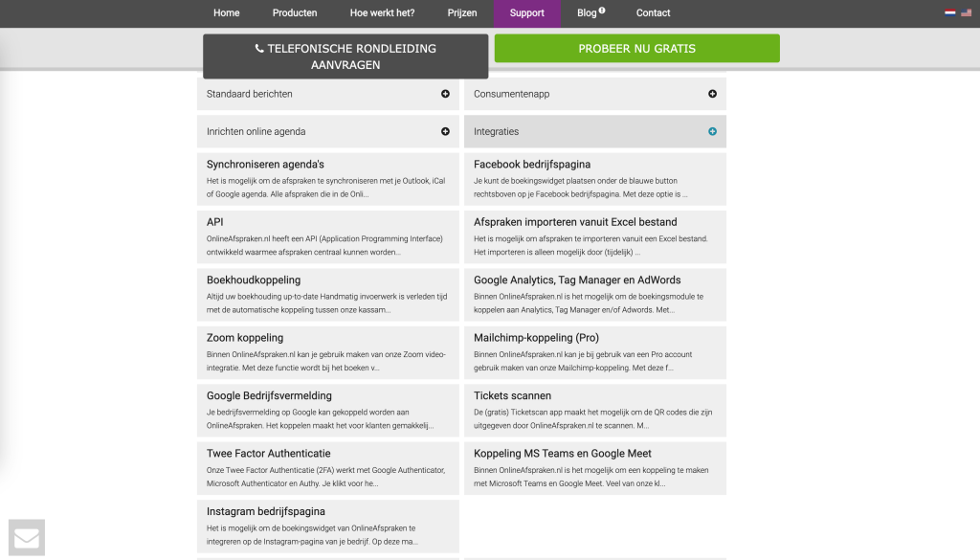Open the Support menu tab
This screenshot has width=980, height=560.
coord(526,13)
